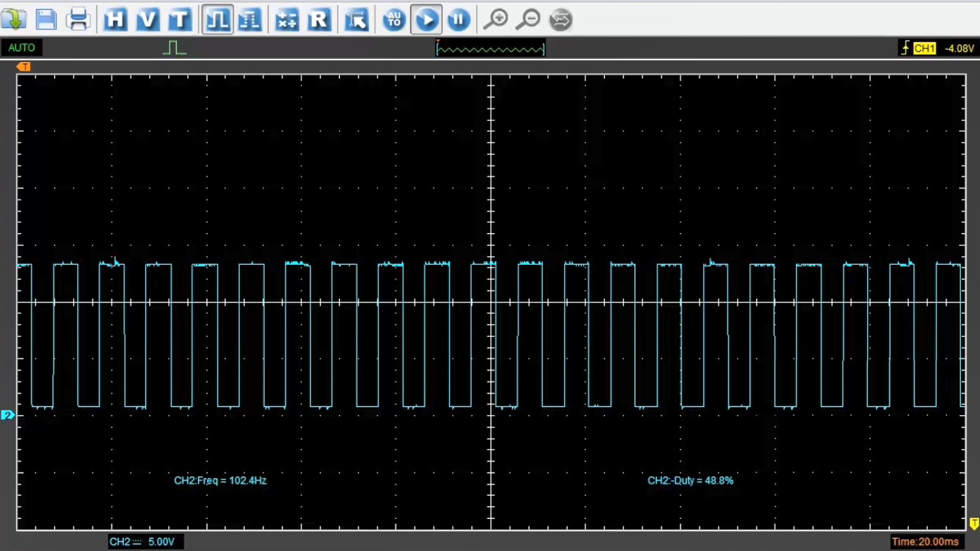Print the waveform display

coord(78,19)
